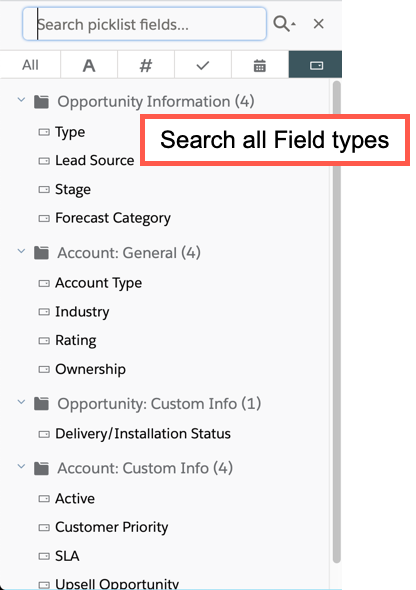The width and height of the screenshot is (416, 590).
Task: Filter by date fields using calendar icon
Action: (x=260, y=65)
